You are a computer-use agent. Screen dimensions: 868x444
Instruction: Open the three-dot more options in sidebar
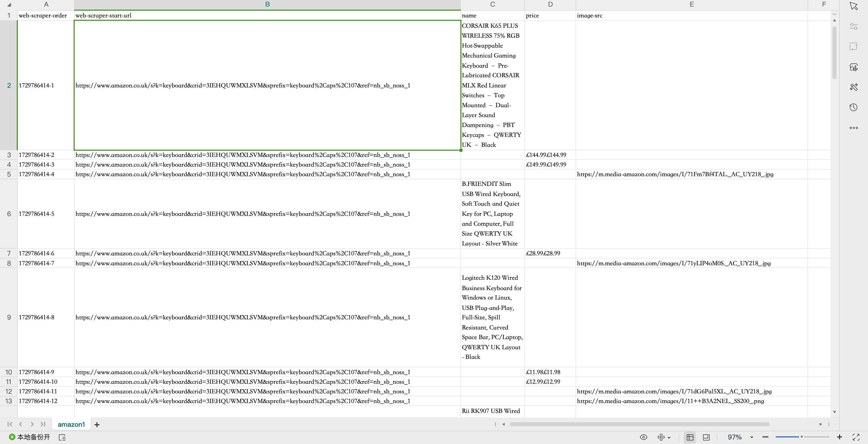point(854,128)
